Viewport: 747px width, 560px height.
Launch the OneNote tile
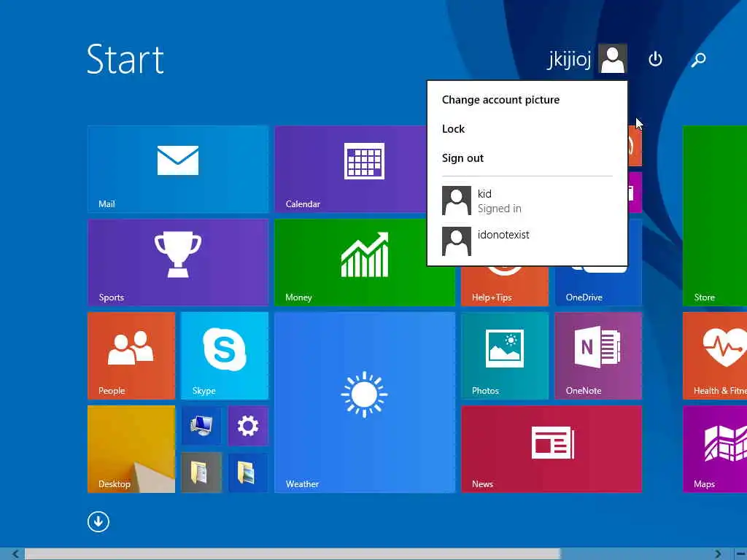pyautogui.click(x=598, y=355)
